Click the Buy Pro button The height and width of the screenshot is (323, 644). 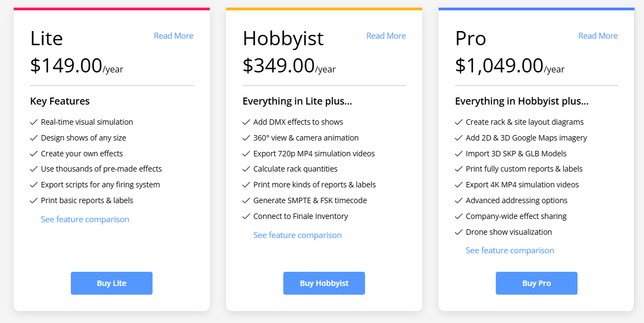coord(536,283)
